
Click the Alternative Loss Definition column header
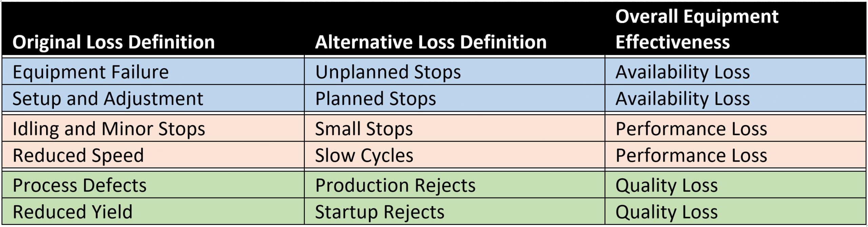pos(431,42)
